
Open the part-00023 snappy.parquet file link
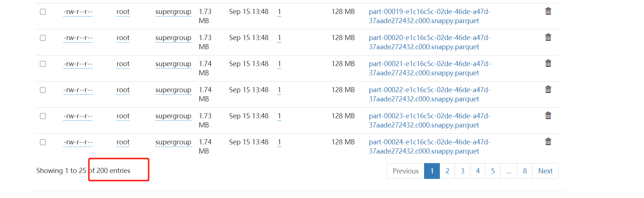[x=429, y=120]
